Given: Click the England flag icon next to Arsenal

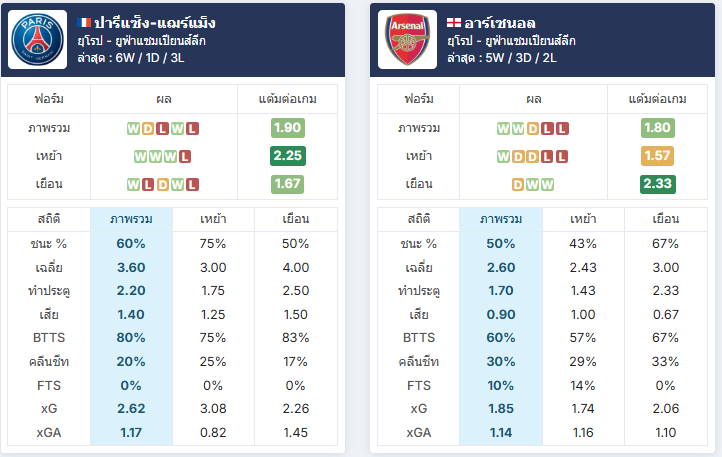Looking at the screenshot, I should [454, 23].
